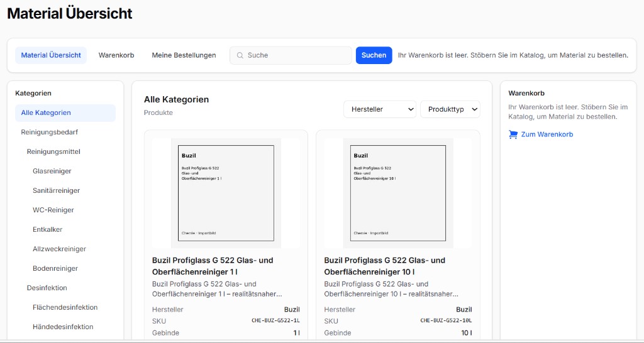Click the shopping cart icon beside Zum Warenkorb
The height and width of the screenshot is (343, 644).
pos(513,134)
